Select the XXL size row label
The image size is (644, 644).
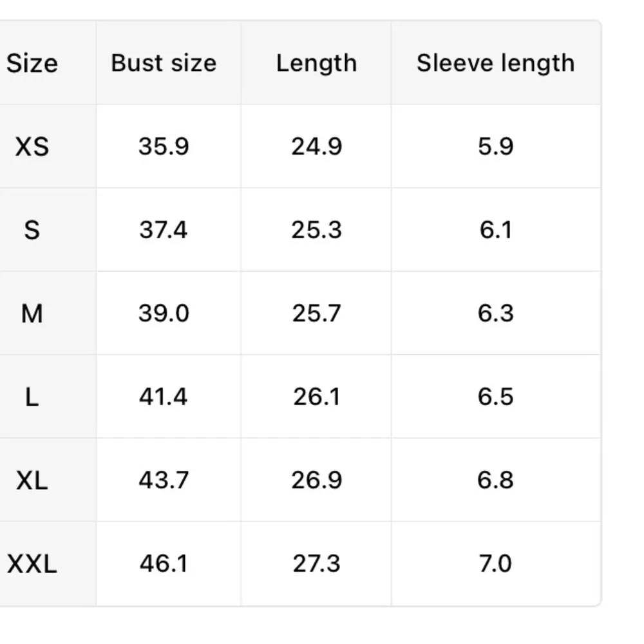point(32,564)
